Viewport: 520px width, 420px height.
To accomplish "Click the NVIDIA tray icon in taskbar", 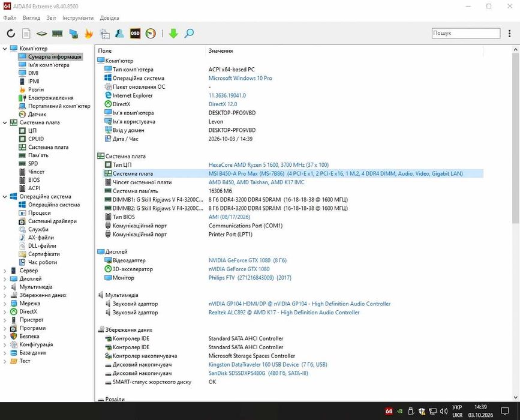I will (399, 412).
